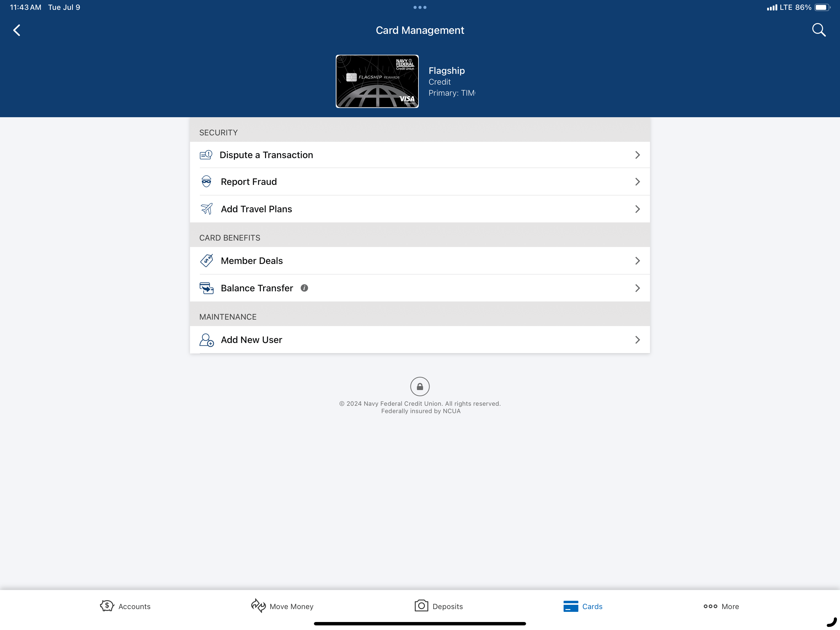Open Balance Transfer

(x=420, y=288)
